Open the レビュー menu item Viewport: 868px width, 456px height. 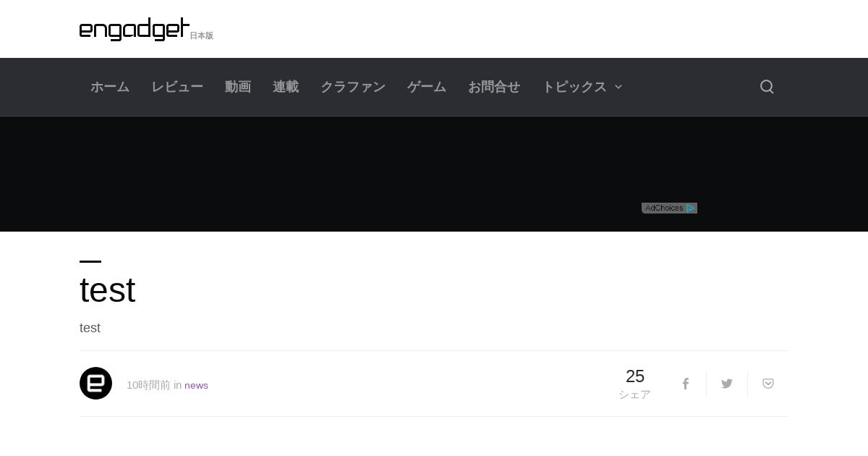pos(177,87)
